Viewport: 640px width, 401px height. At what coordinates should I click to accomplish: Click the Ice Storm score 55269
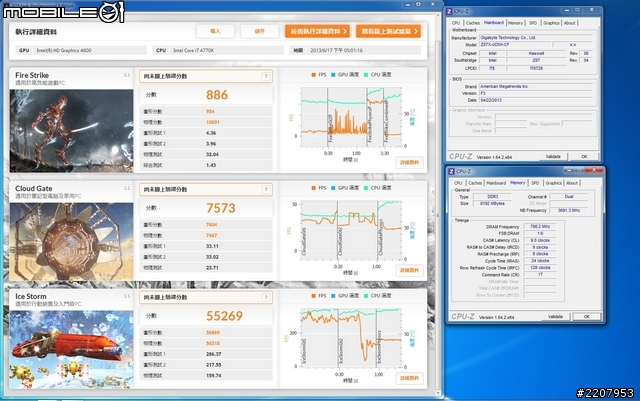(224, 316)
